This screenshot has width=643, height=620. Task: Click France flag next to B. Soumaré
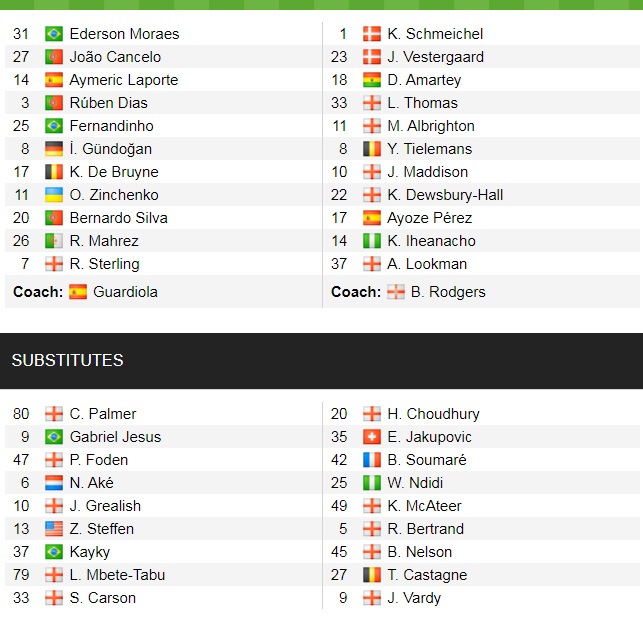click(371, 460)
